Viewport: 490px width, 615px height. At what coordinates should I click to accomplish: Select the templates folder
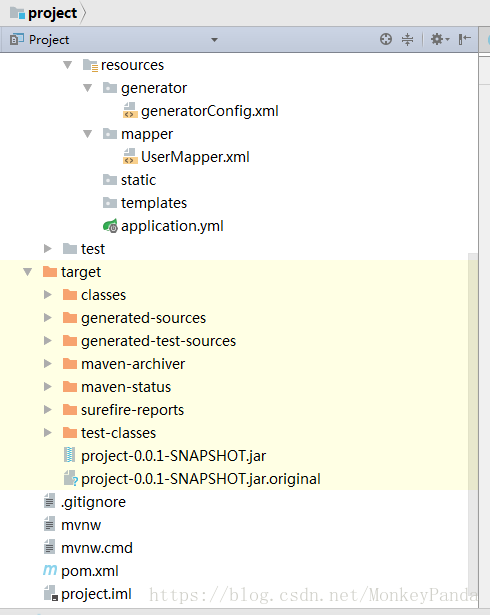[x=154, y=203]
